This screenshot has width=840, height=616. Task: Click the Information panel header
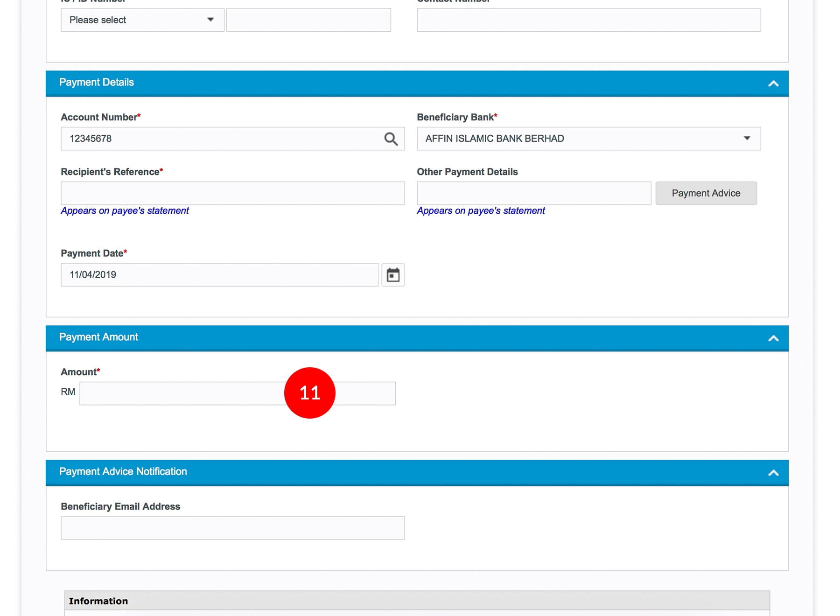(x=417, y=601)
